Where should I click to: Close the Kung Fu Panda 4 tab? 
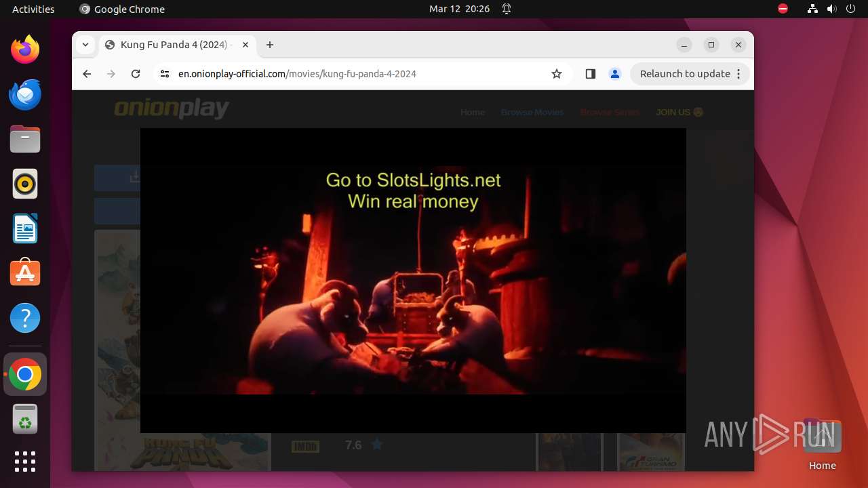pos(245,45)
